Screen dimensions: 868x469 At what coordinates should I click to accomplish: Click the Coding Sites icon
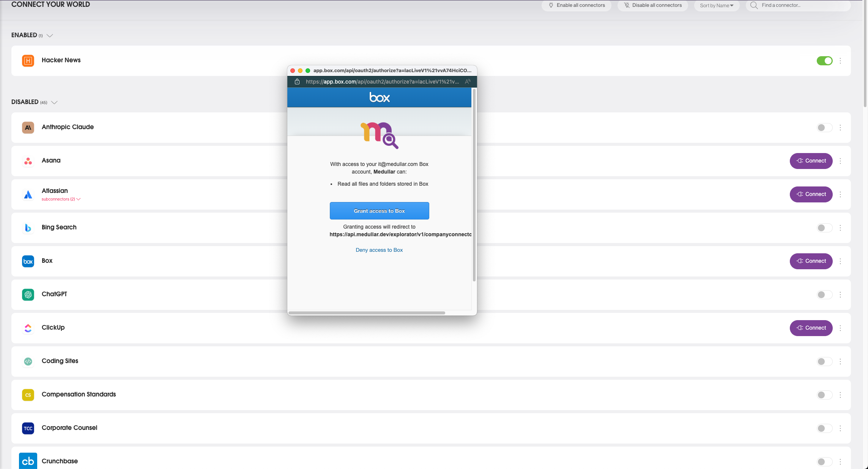[x=28, y=362]
